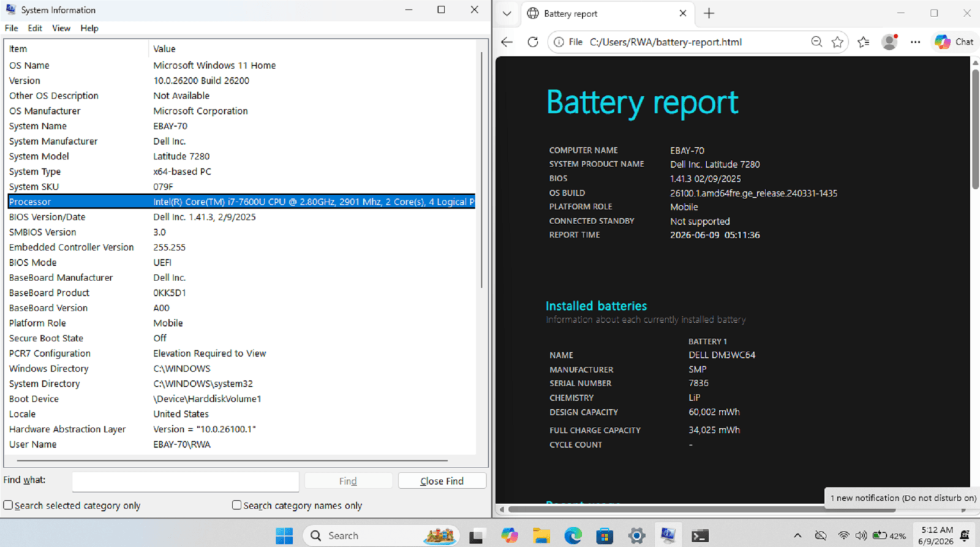The image size is (980, 547).
Task: Click the Find button
Action: coord(348,481)
